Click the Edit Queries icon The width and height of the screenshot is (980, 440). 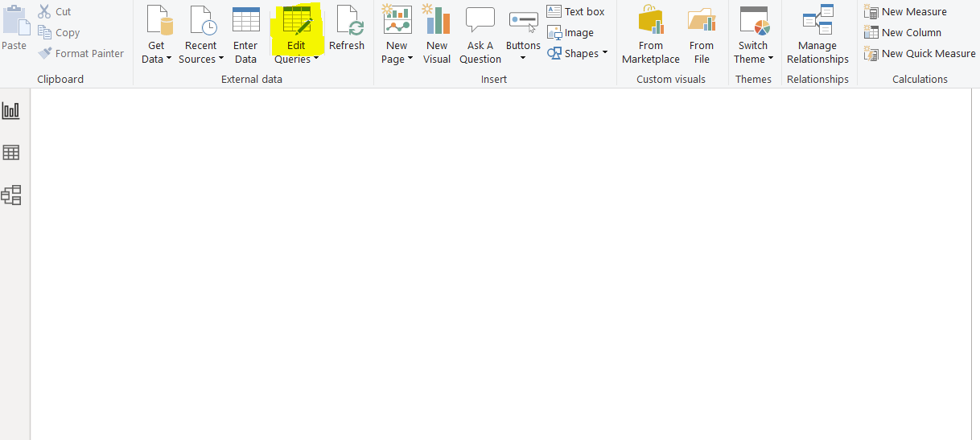point(297,21)
